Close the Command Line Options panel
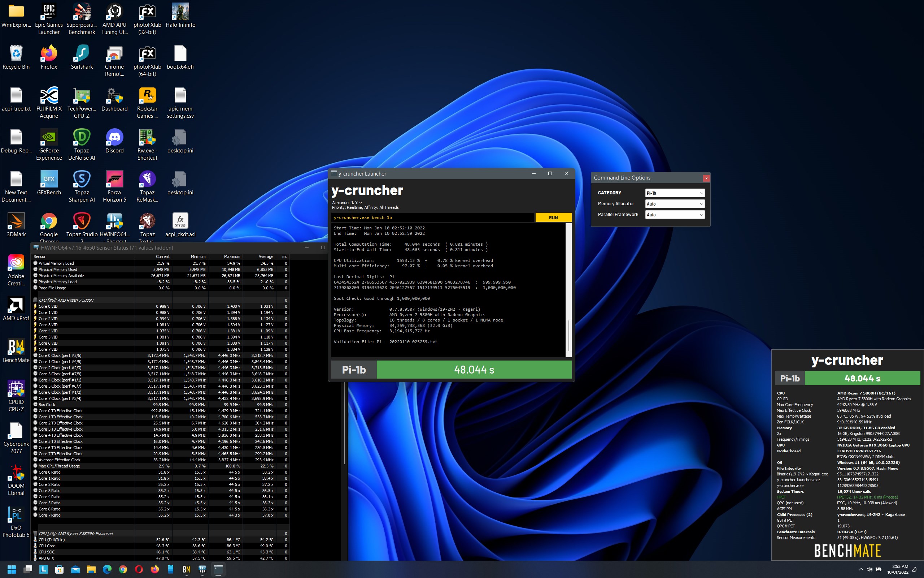 (x=706, y=178)
